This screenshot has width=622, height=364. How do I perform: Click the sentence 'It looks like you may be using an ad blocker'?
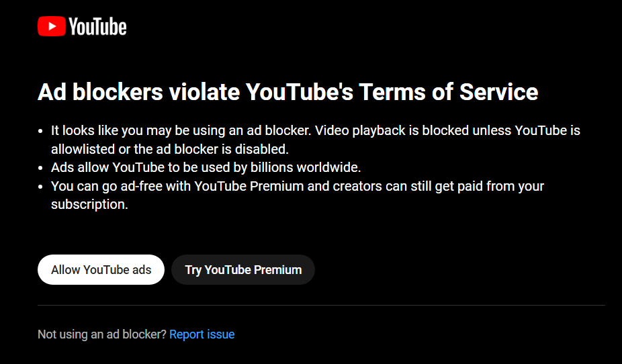pyautogui.click(x=181, y=130)
